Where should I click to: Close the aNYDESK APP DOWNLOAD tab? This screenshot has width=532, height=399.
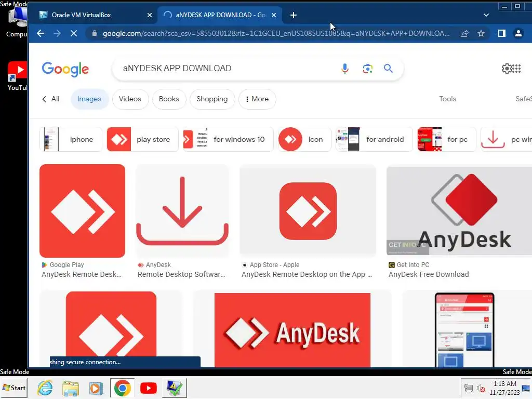pos(274,15)
